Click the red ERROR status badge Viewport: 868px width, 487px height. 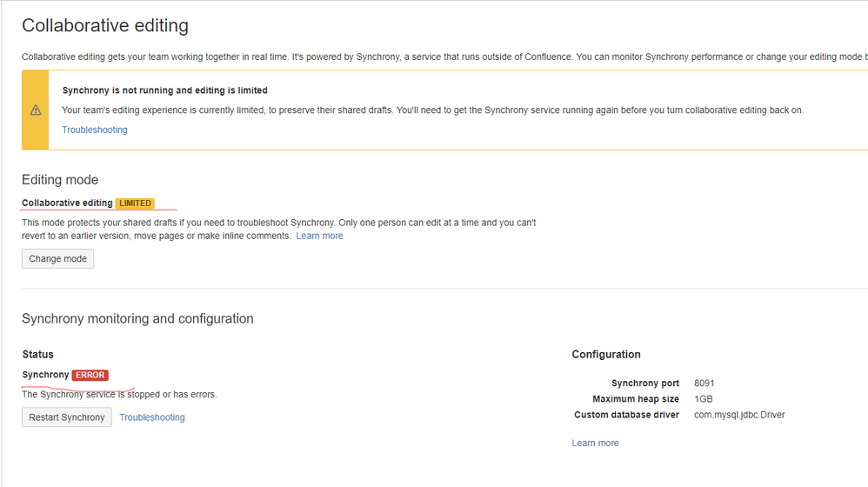[90, 375]
